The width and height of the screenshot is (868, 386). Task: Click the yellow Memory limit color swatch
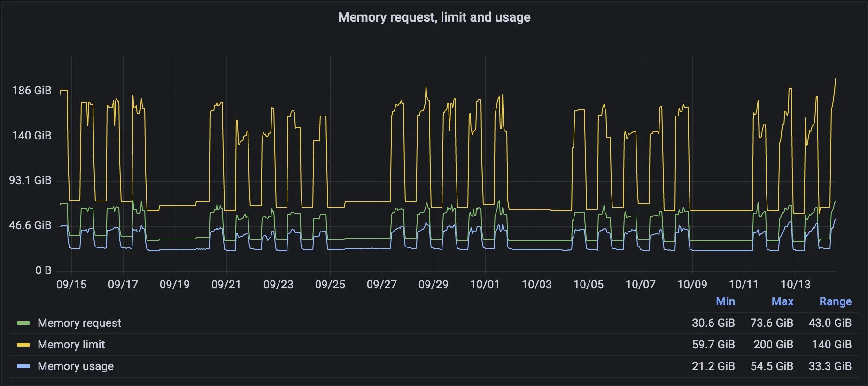tap(23, 345)
